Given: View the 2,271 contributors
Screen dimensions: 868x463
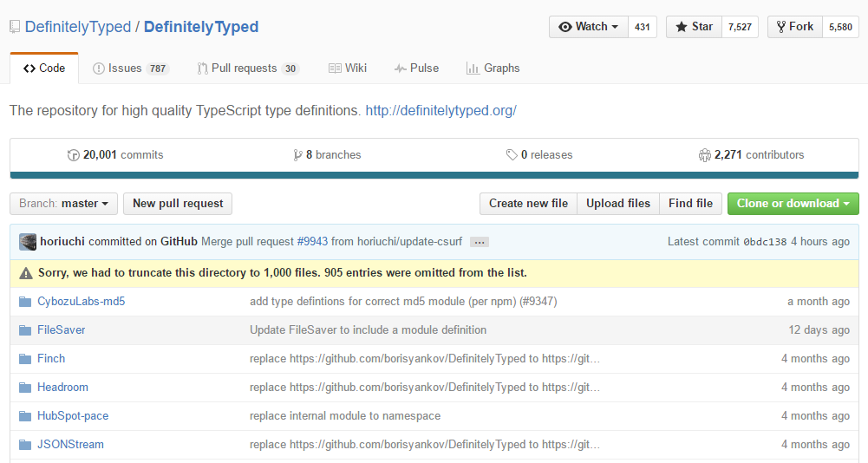Looking at the screenshot, I should click(x=751, y=155).
